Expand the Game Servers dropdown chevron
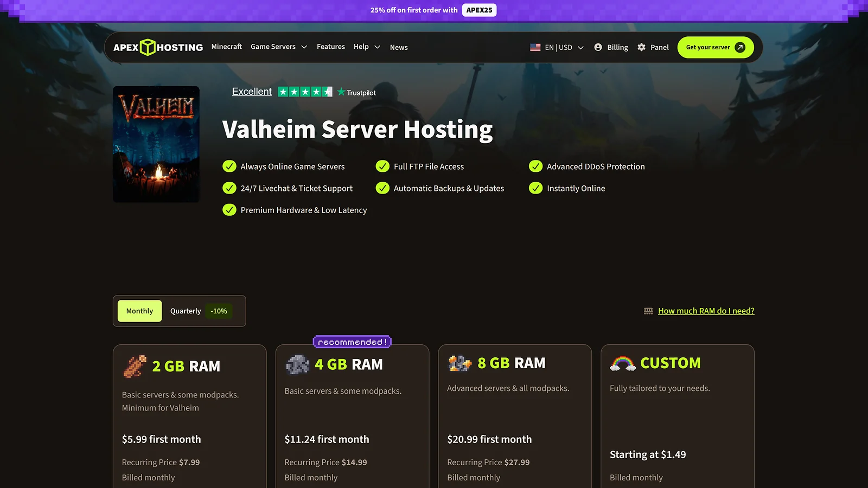The height and width of the screenshot is (488, 868). (x=304, y=47)
